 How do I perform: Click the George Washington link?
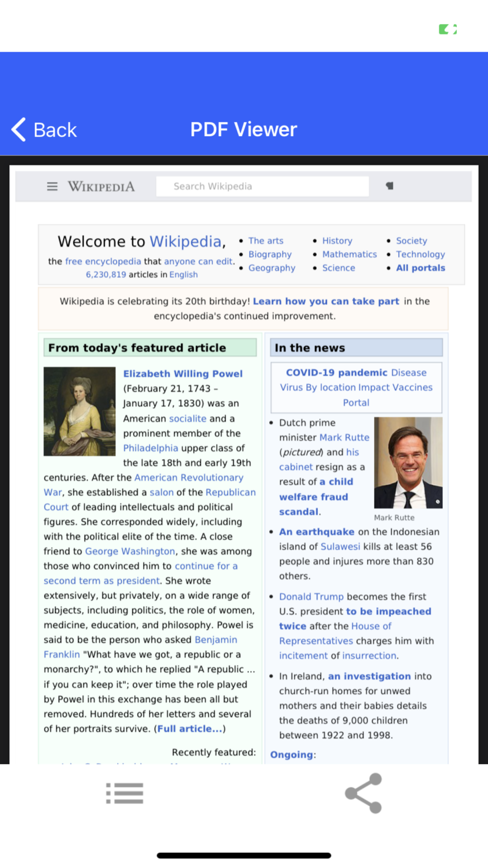pyautogui.click(x=130, y=551)
